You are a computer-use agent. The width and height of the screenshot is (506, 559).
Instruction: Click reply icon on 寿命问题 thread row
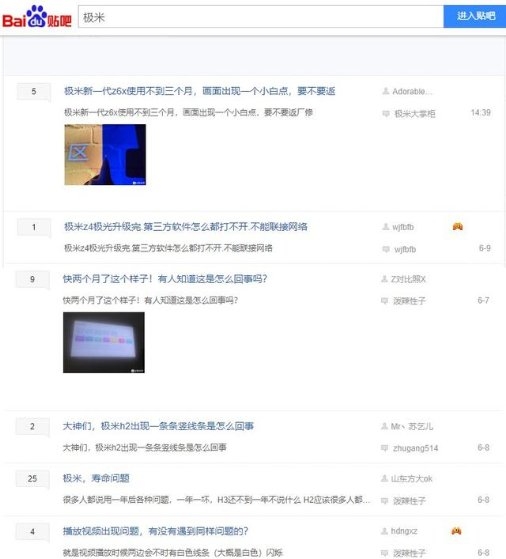(384, 501)
